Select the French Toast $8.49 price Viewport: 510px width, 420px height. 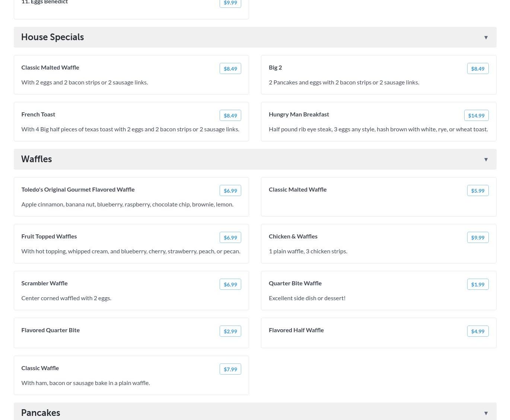[x=230, y=115]
